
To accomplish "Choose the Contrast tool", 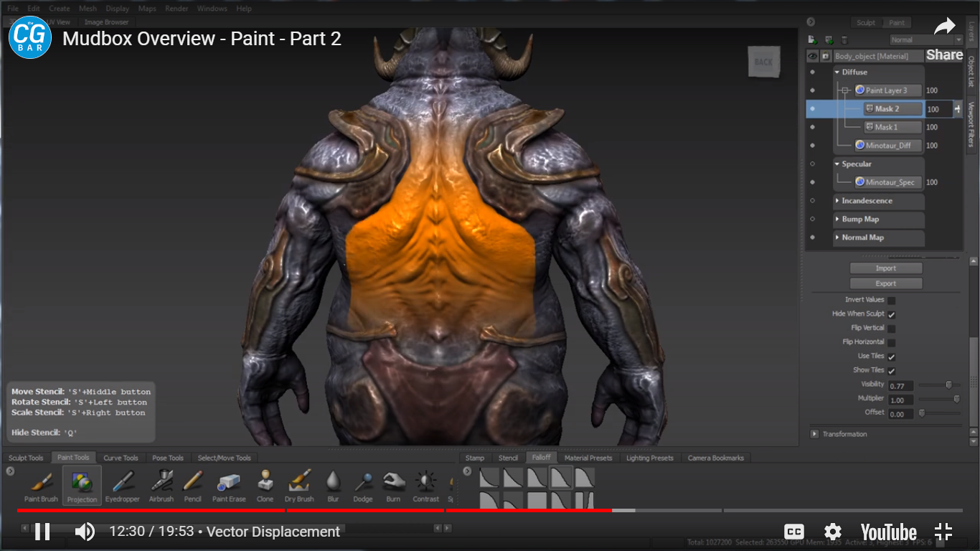I will click(x=426, y=486).
